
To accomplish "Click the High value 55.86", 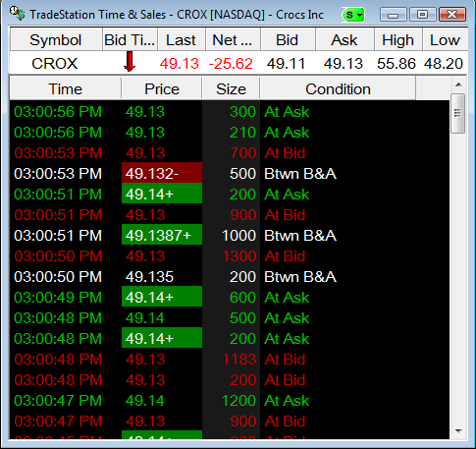I will [397, 64].
